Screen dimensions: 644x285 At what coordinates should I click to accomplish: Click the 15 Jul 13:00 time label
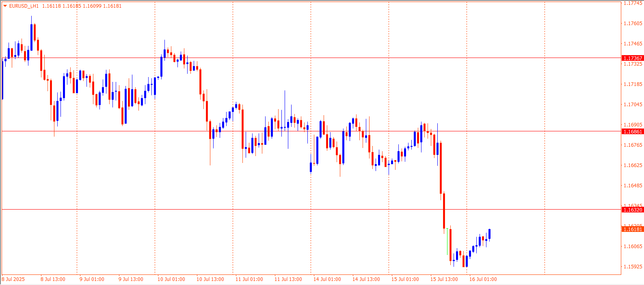[x=444, y=279]
